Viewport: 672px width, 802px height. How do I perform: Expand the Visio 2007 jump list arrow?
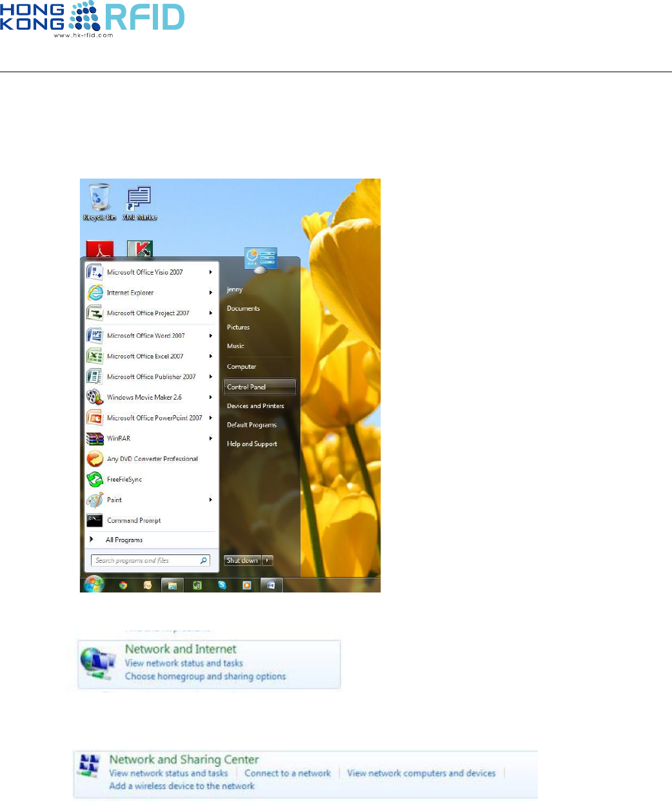[211, 272]
